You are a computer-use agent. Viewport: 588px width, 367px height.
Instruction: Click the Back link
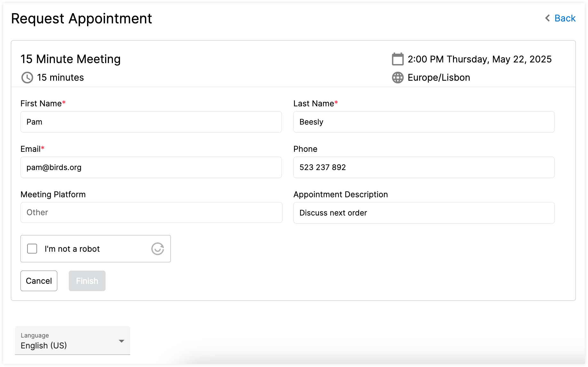tap(565, 18)
